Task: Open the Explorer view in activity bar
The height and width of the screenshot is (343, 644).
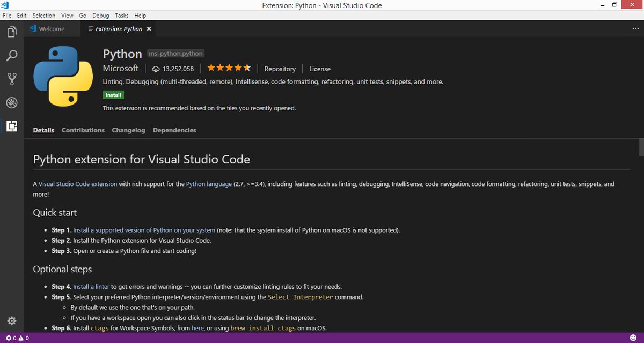Action: 12,32
